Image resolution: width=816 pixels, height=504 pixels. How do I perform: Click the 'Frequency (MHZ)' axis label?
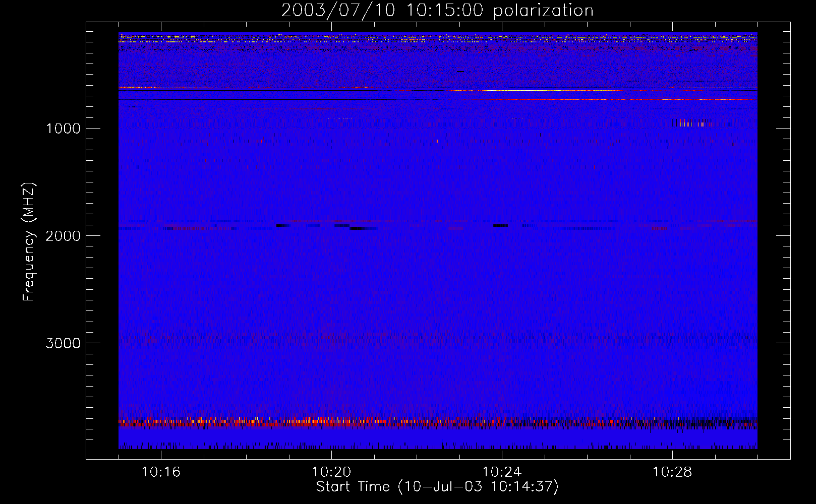click(x=29, y=242)
